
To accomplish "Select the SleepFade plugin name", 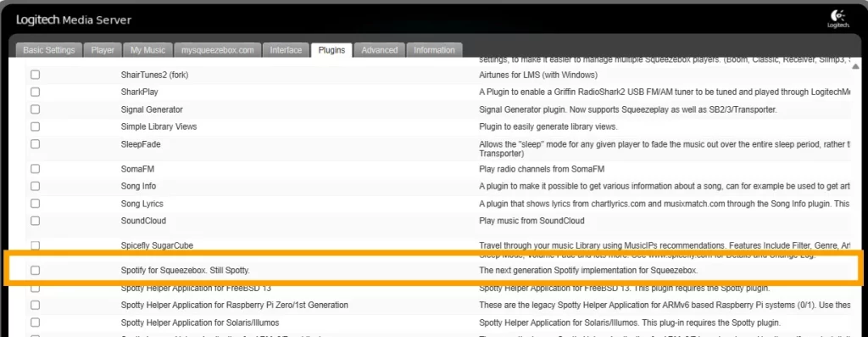I will pyautogui.click(x=141, y=144).
